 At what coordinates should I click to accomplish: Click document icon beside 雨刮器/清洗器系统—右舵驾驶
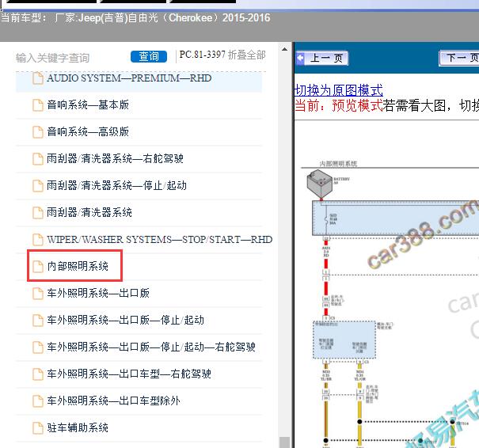click(x=38, y=159)
